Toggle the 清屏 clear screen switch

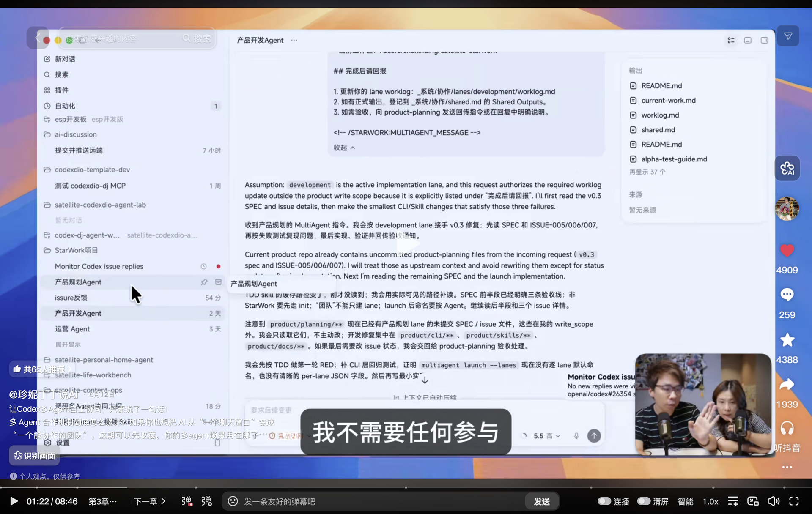tap(644, 501)
